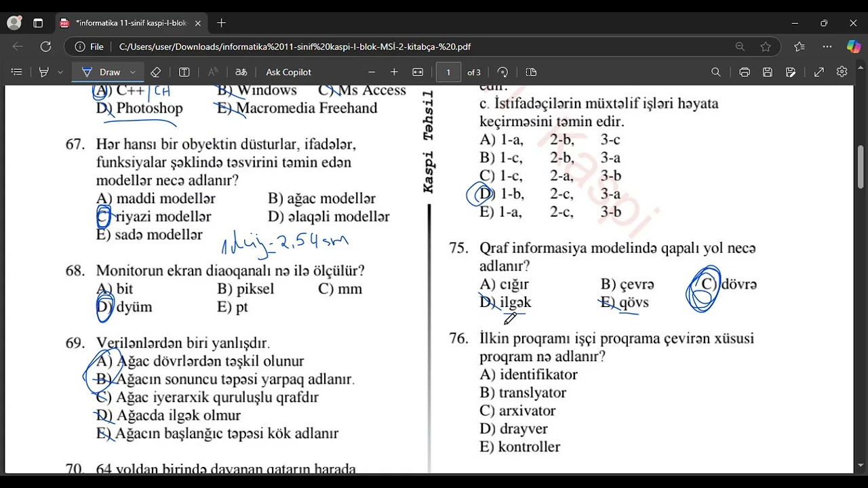Click the Save as icon
The width and height of the screenshot is (868, 488).
[x=791, y=72]
